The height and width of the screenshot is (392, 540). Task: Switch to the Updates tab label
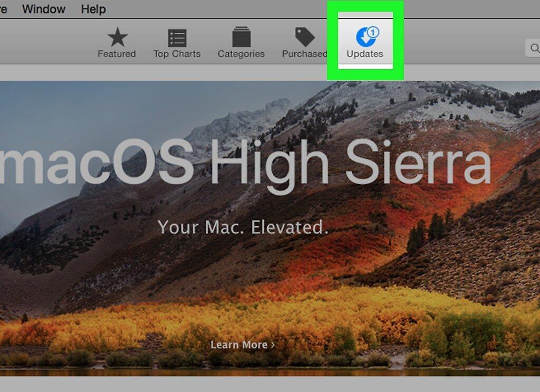click(365, 54)
